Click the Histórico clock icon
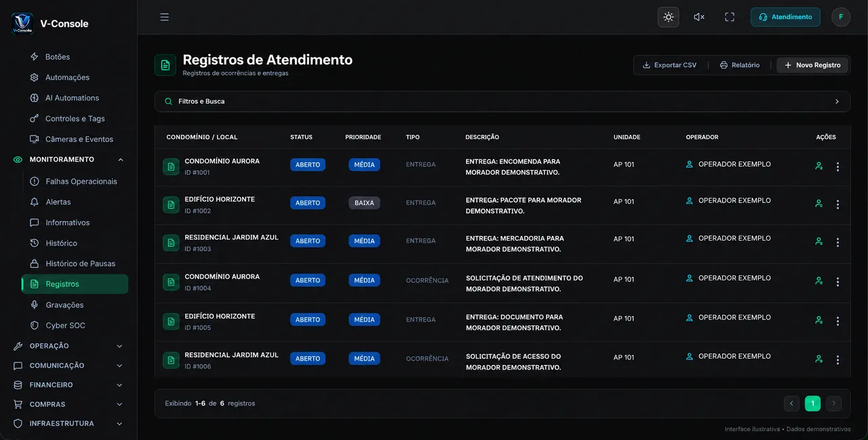Image resolution: width=868 pixels, height=440 pixels. (x=35, y=243)
